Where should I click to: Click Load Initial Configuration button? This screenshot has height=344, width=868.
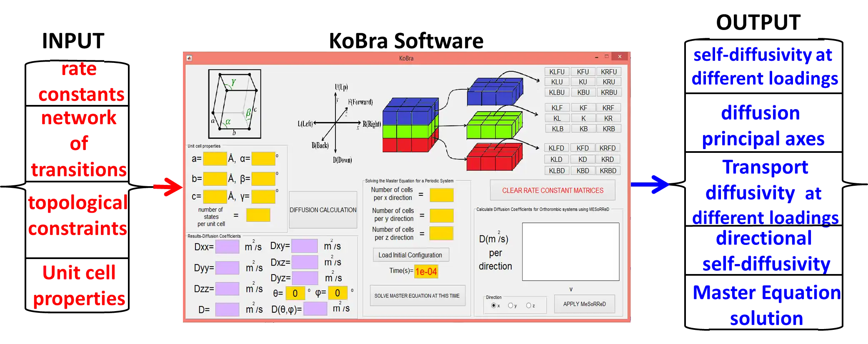point(410,255)
